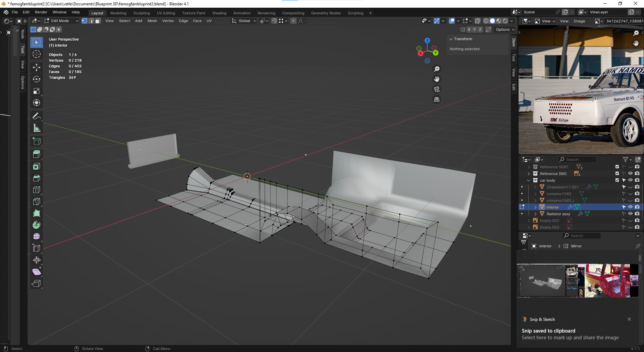Open the Vertex menu
This screenshot has width=644, height=352.
168,21
